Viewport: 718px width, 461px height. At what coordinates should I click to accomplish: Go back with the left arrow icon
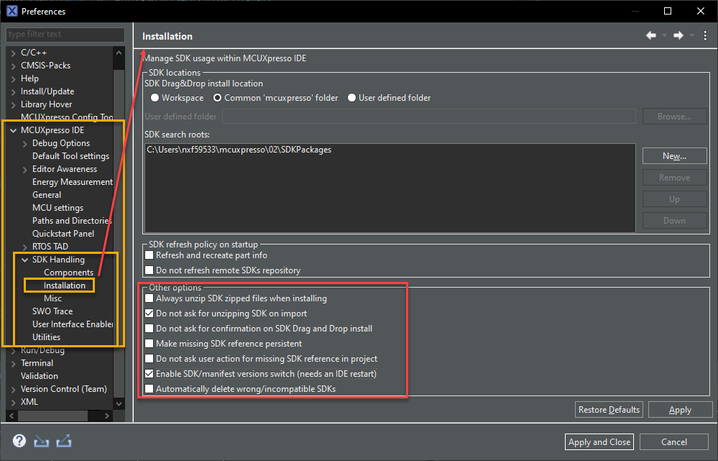click(651, 36)
